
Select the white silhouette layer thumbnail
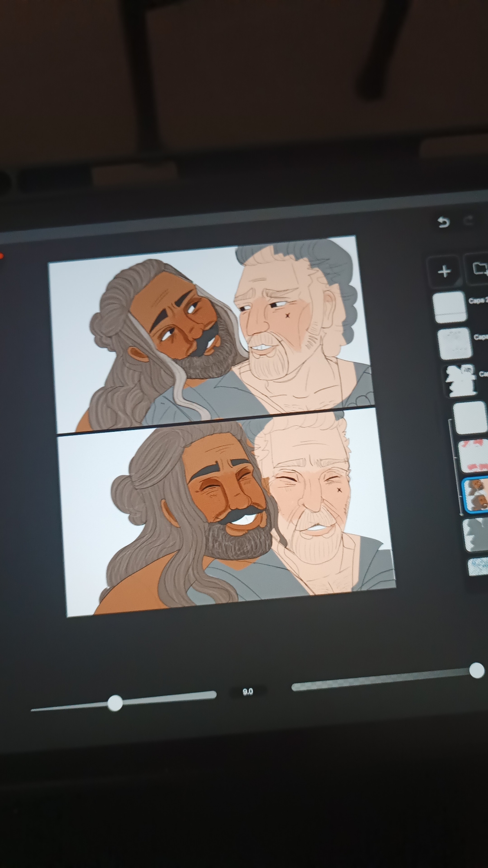[460, 381]
